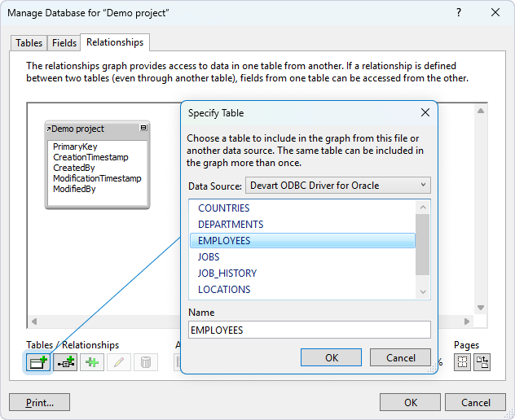Click the create relationship icon

(x=65, y=362)
